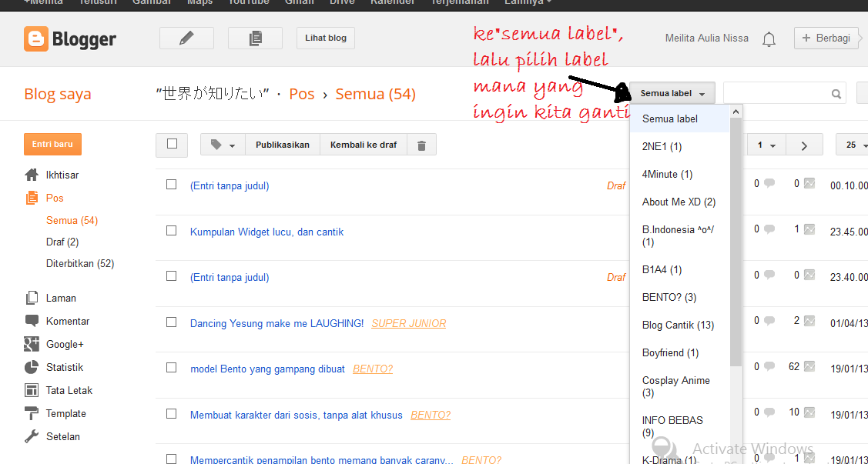Click the orange 'Entri baru' button
The height and width of the screenshot is (464, 868).
click(52, 144)
